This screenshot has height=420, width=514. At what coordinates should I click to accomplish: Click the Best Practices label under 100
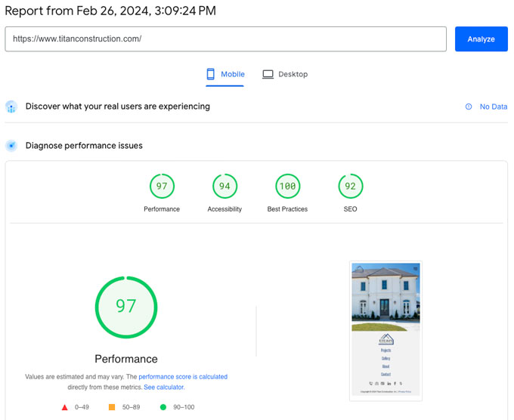click(287, 209)
